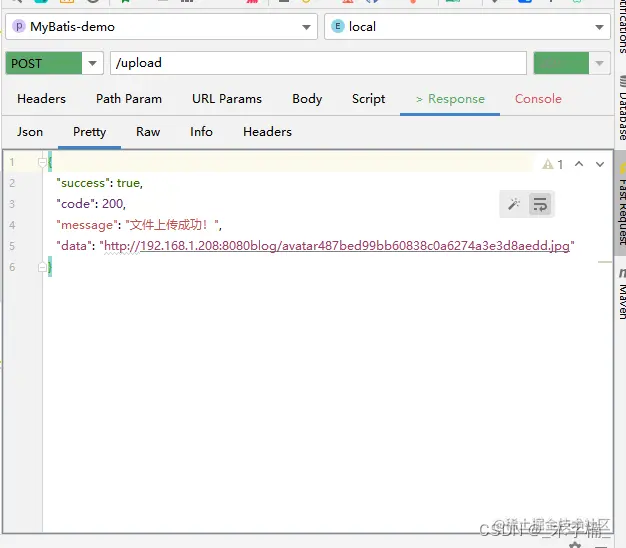The height and width of the screenshot is (548, 626).
Task: Switch response view to Json
Action: click(30, 132)
